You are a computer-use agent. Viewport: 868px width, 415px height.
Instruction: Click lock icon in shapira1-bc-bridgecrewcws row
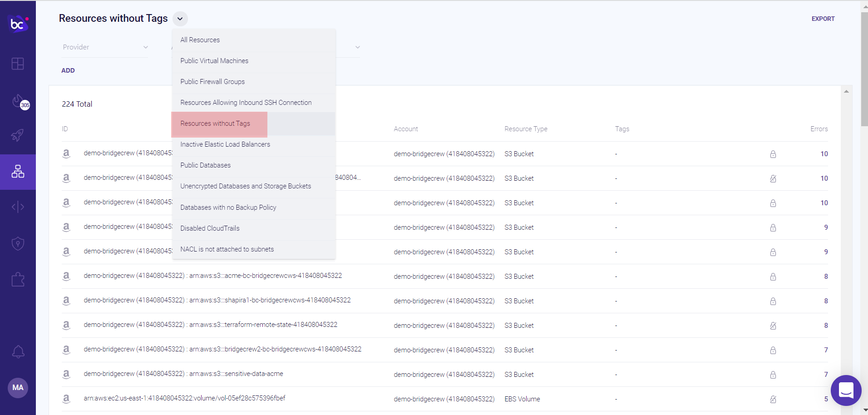click(x=773, y=301)
